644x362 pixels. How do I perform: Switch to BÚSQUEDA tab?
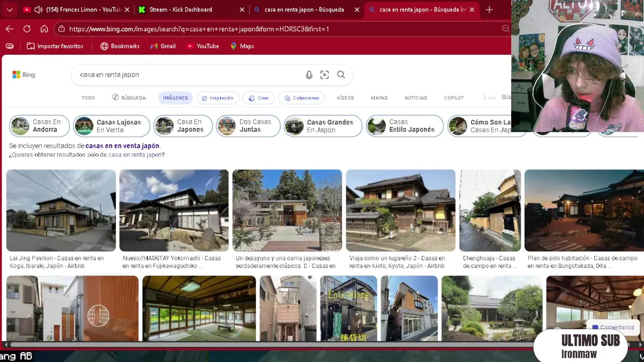[x=129, y=98]
